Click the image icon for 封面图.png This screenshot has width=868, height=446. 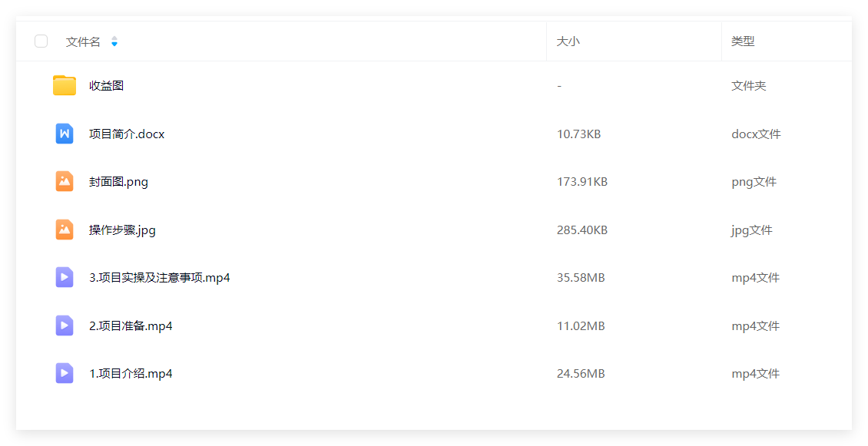tap(65, 181)
